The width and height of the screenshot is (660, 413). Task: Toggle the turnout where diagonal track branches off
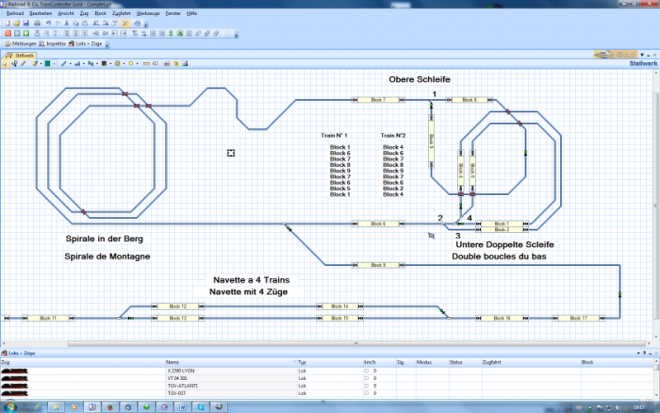287,226
